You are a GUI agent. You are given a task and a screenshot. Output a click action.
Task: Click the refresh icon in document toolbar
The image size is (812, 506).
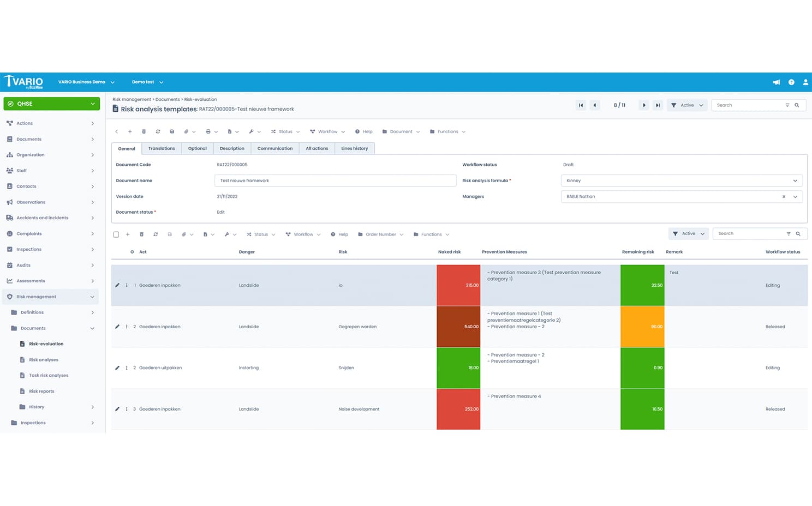click(x=158, y=131)
